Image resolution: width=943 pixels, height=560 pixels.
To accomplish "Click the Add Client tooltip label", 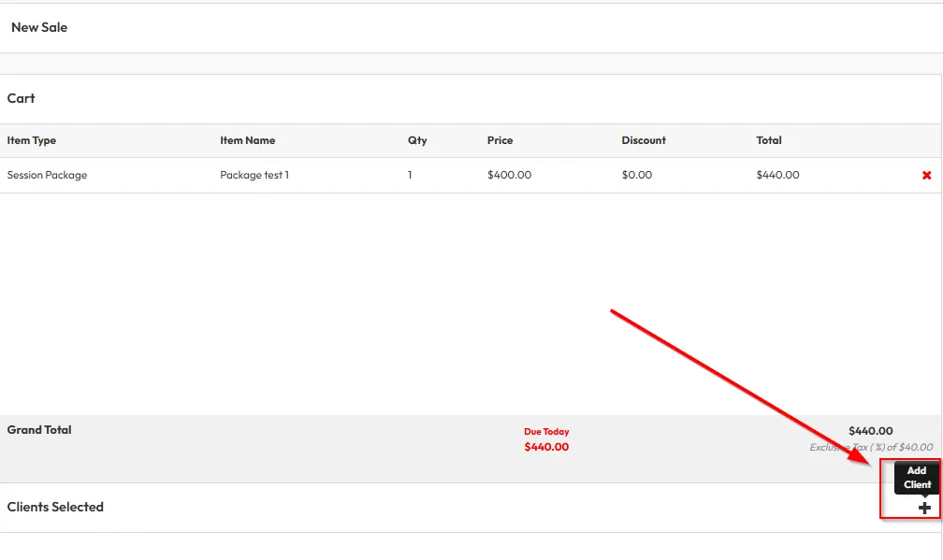I will pyautogui.click(x=917, y=478).
